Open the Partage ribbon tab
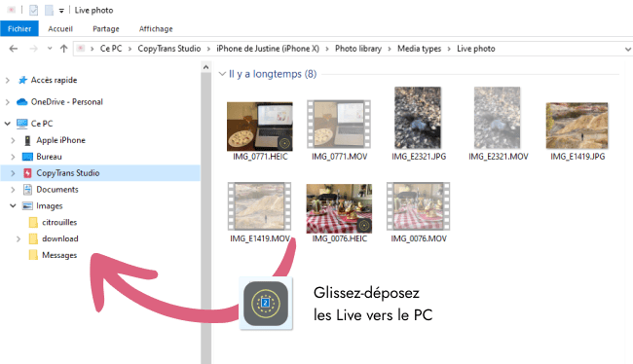Screen dimensions: 633x364 [106, 28]
